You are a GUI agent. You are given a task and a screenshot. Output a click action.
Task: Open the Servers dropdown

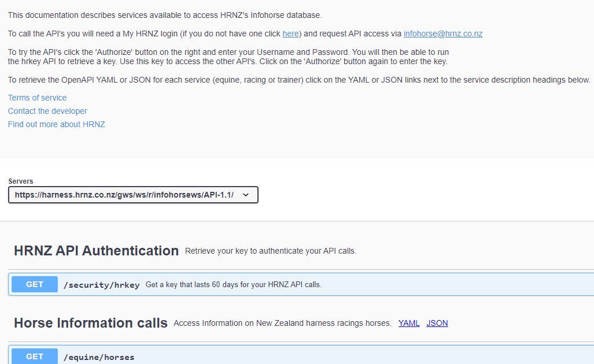pos(133,195)
